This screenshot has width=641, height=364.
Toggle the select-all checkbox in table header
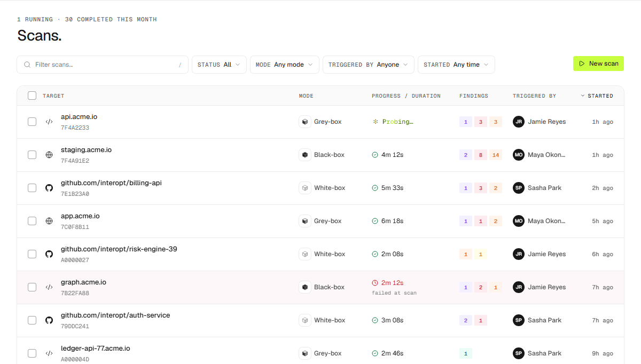32,96
